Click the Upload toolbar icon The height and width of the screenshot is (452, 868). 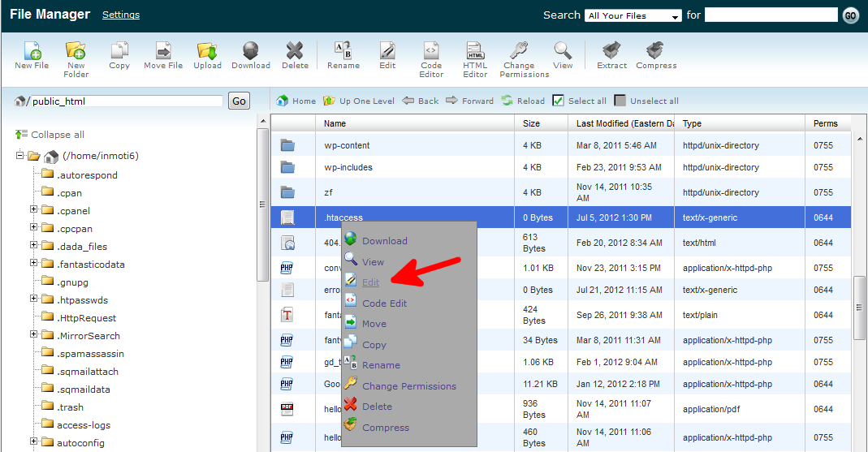[207, 52]
